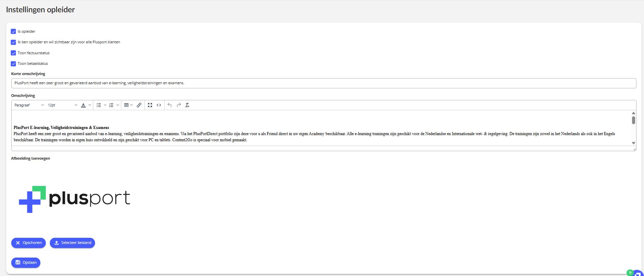Image resolution: width=644 pixels, height=276 pixels.
Task: Insert or edit a link
Action: coord(139,105)
